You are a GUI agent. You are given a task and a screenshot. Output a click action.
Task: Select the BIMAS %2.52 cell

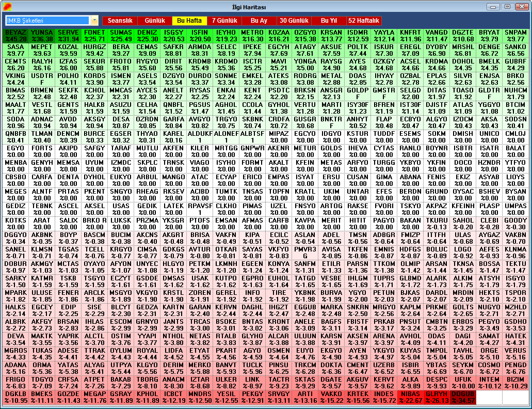(15, 93)
